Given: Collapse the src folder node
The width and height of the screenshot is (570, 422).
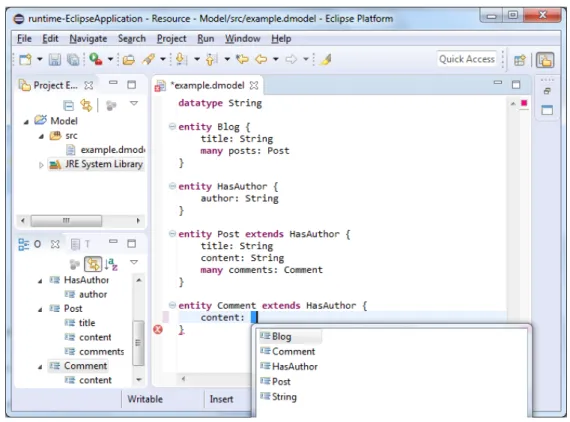Looking at the screenshot, I should 41,137.
